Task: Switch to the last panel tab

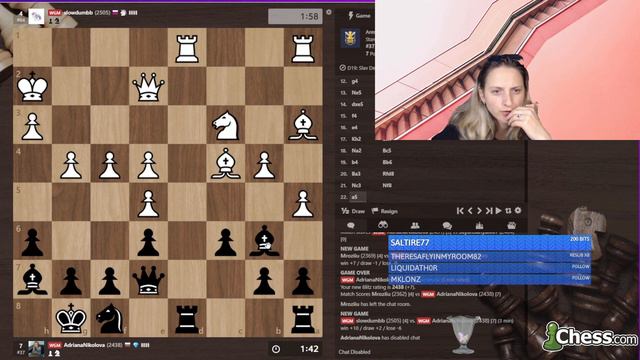Action: 511,225
